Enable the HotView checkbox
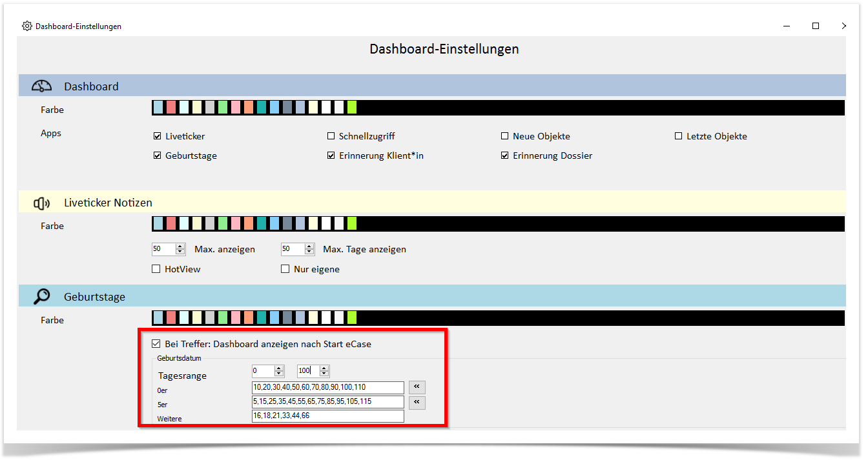868x462 pixels. pos(156,269)
